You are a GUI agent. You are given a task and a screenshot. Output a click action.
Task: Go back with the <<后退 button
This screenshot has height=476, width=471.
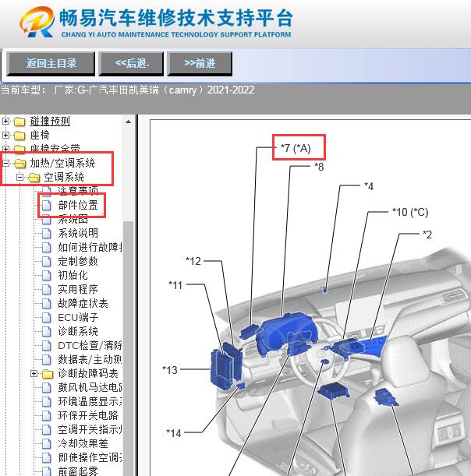[x=132, y=63]
